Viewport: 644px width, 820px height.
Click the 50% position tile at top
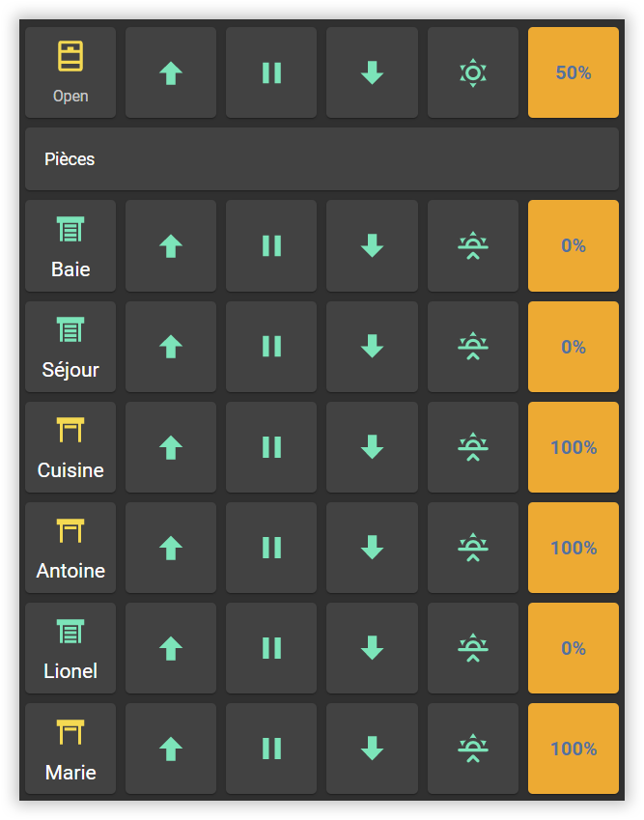[574, 73]
